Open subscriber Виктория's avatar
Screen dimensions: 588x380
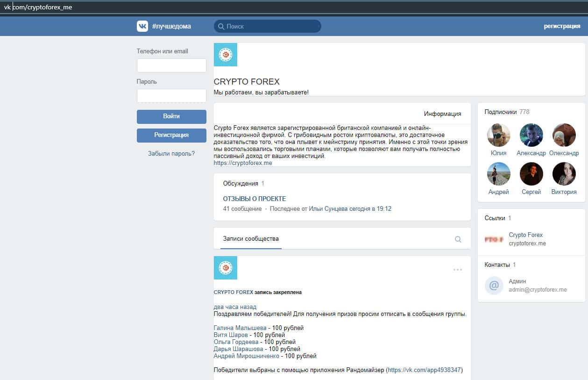point(564,174)
